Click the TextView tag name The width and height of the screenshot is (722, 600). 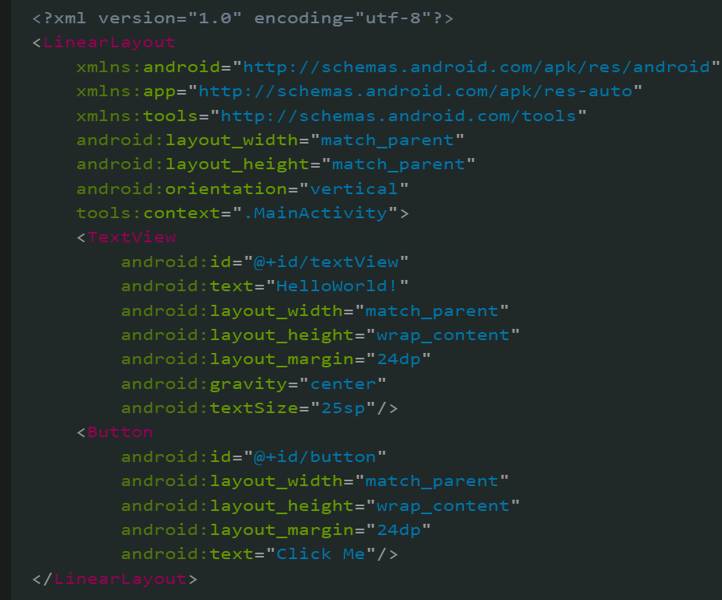click(x=132, y=237)
